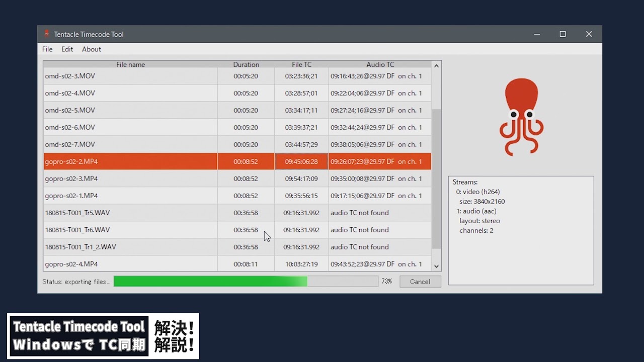Select file omd-s02-6.MOV
The width and height of the screenshot is (644, 362).
pyautogui.click(x=70, y=127)
